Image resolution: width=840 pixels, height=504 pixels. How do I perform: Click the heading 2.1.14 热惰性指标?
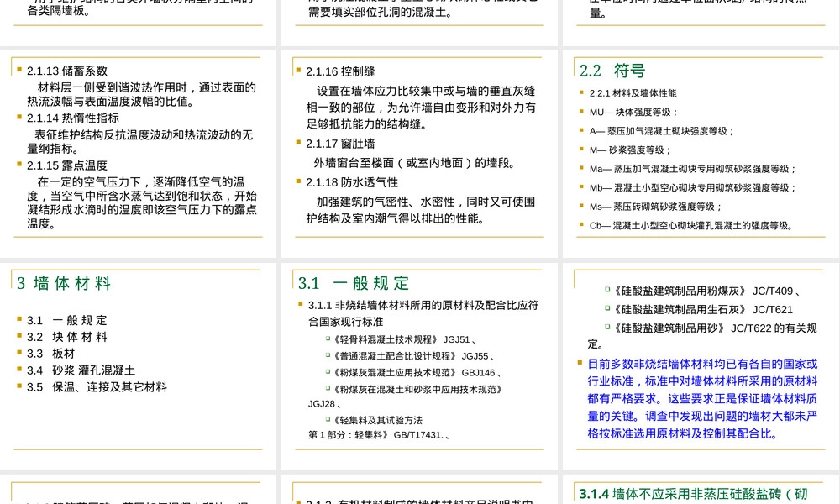tap(73, 118)
